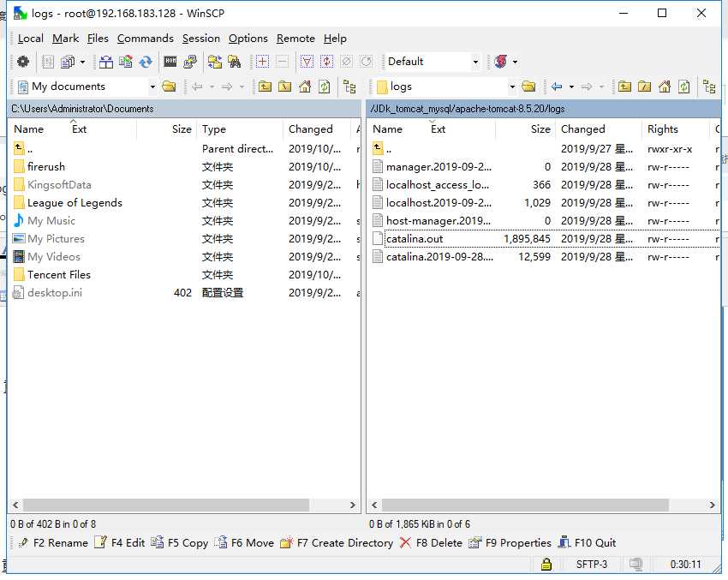Go to remote parent directory icon
728x580 pixels.
click(624, 87)
